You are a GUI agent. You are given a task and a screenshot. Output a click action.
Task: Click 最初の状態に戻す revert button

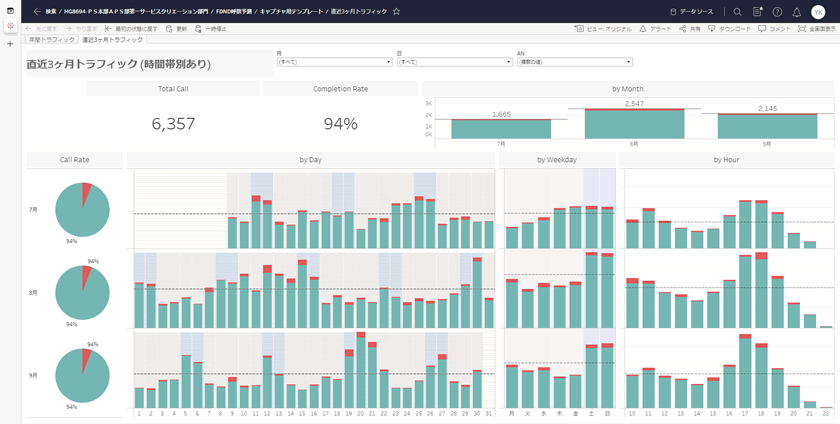[131, 29]
